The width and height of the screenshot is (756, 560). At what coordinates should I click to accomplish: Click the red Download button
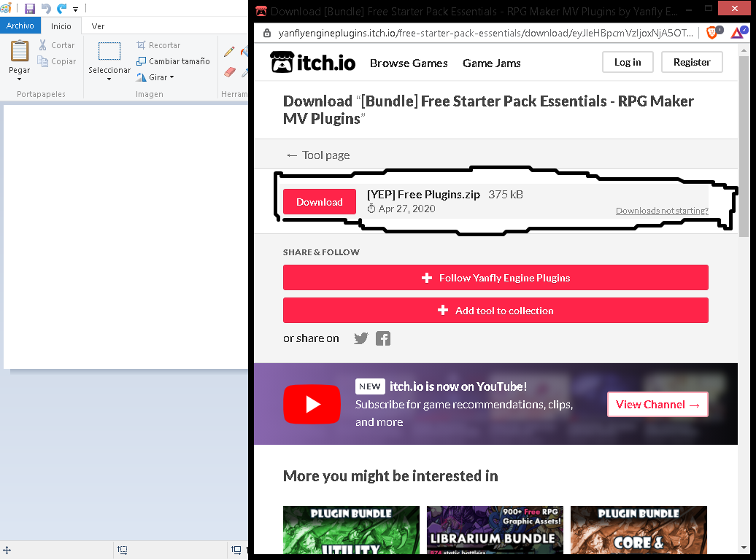click(x=319, y=201)
